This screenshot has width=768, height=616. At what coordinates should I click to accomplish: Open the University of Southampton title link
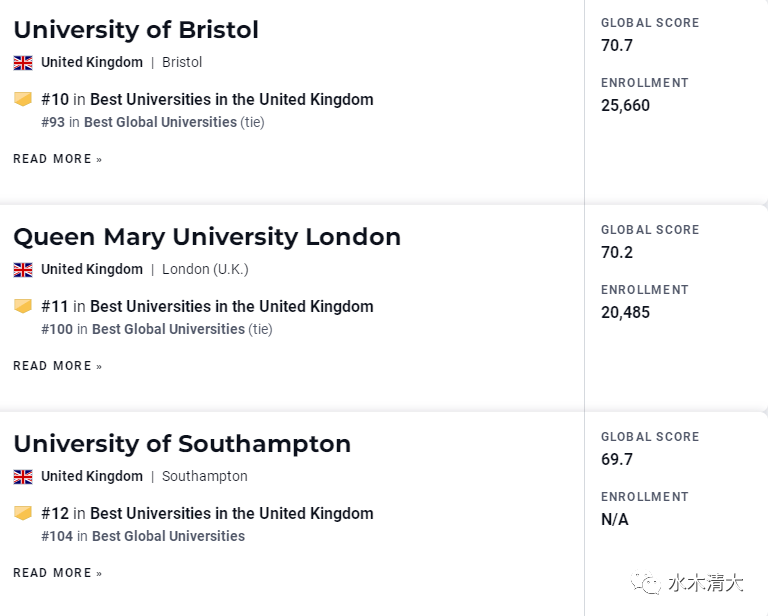click(x=182, y=444)
